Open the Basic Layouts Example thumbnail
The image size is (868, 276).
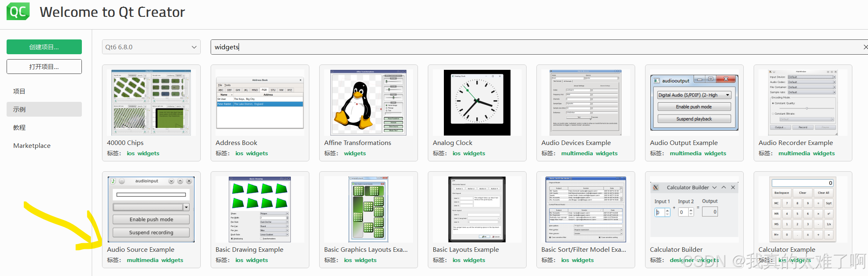(477, 209)
